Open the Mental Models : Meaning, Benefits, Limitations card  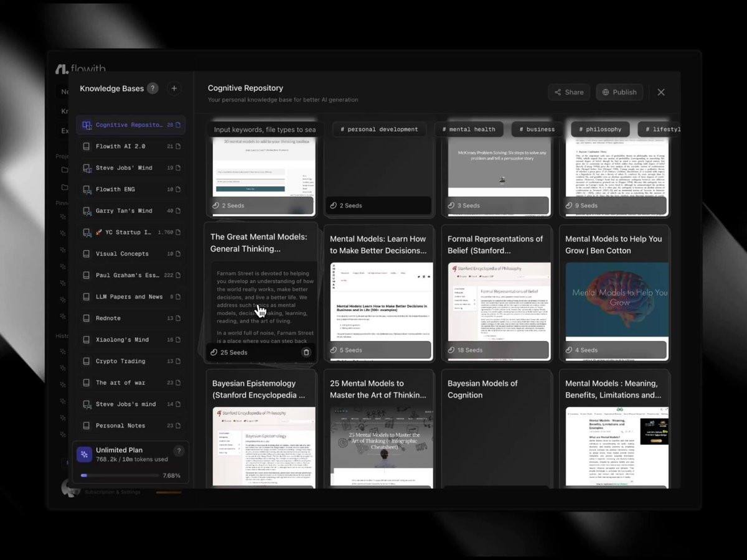pos(614,429)
